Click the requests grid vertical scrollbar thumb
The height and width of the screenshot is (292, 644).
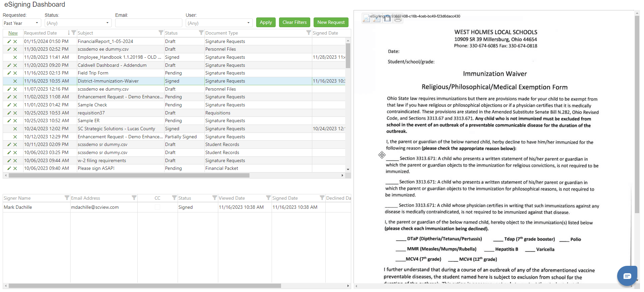[x=348, y=56]
